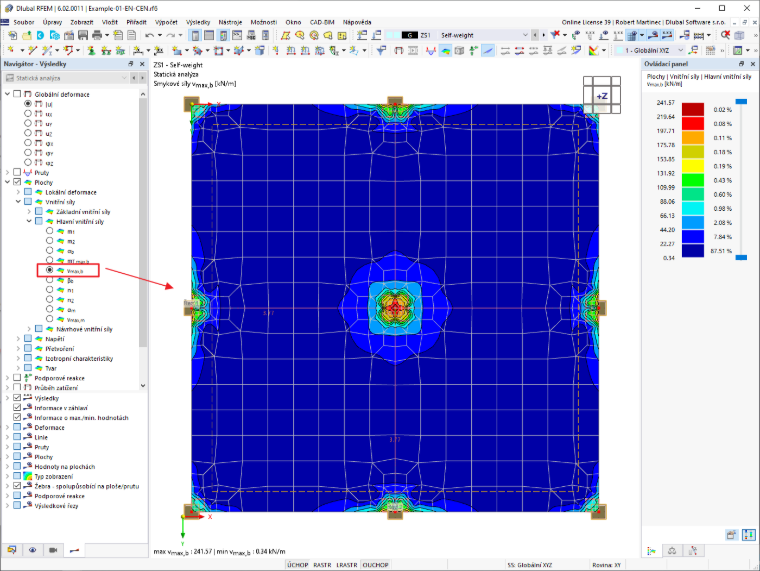
Task: Click the Save file icon in toolbar
Action: [83, 35]
